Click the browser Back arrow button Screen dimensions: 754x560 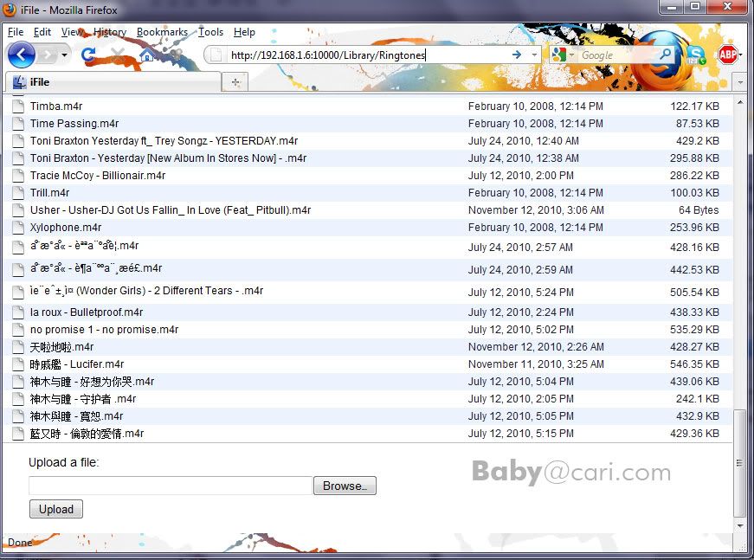[x=22, y=55]
